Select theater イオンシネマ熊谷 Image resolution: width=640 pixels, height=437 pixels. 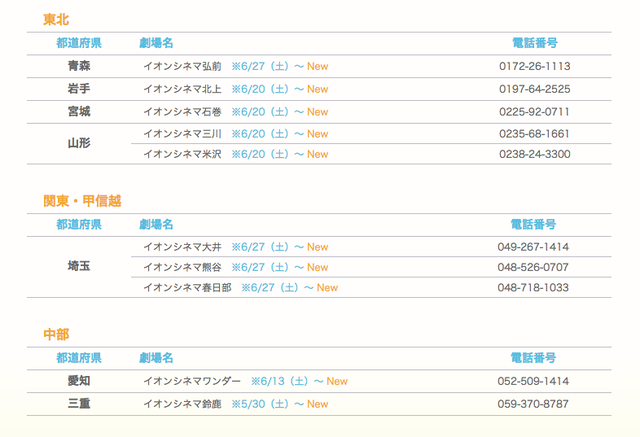point(182,267)
